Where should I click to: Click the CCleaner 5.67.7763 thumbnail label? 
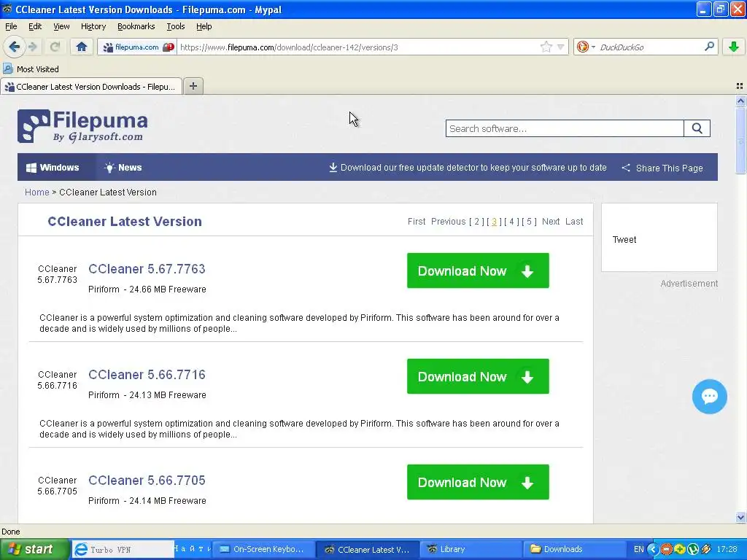point(57,274)
